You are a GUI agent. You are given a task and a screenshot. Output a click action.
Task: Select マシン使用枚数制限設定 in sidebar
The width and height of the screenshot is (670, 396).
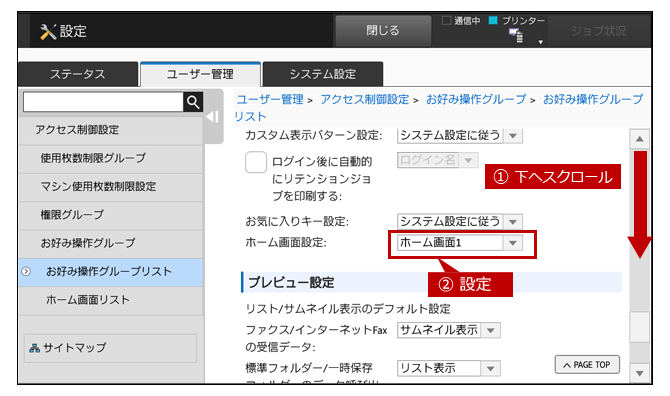(x=111, y=187)
